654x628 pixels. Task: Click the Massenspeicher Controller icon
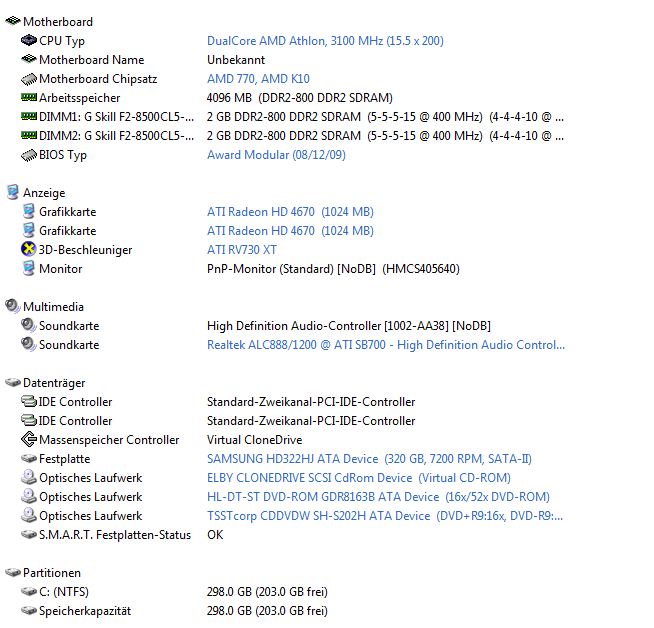(x=28, y=439)
